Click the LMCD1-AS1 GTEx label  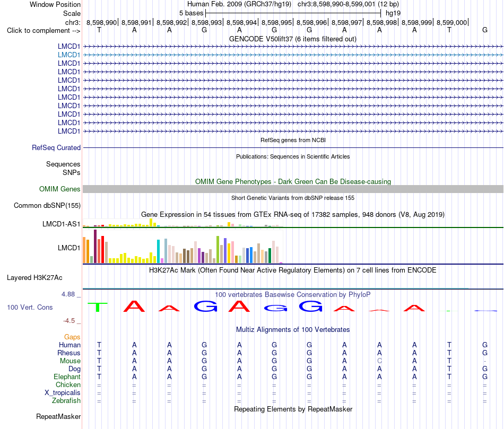click(61, 224)
